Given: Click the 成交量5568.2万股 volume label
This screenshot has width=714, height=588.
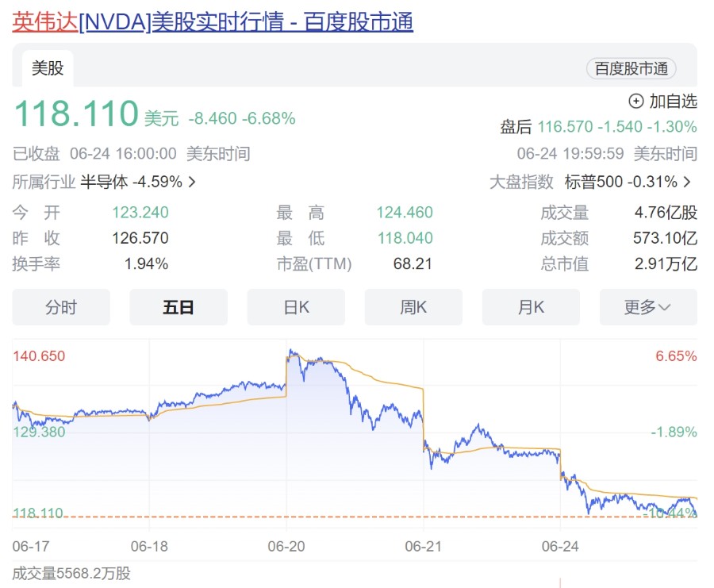Looking at the screenshot, I should pyautogui.click(x=71, y=573).
